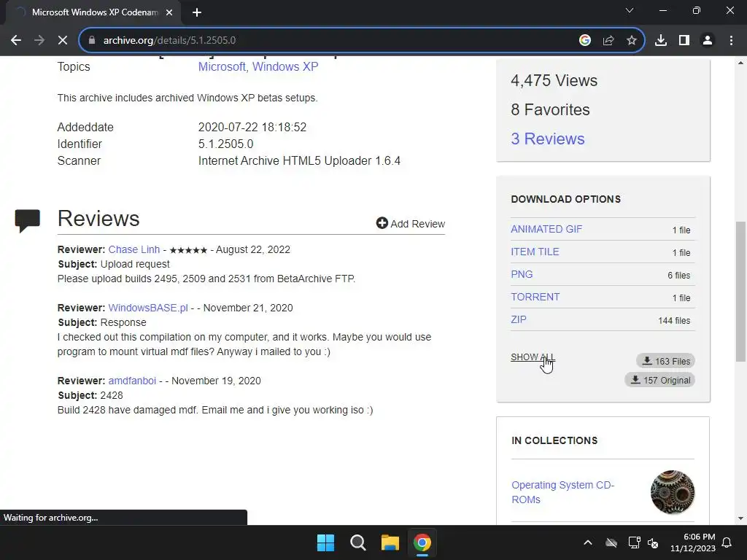Viewport: 747px width, 560px height.
Task: Open the clock showing 6:06 PM
Action: 693,542
